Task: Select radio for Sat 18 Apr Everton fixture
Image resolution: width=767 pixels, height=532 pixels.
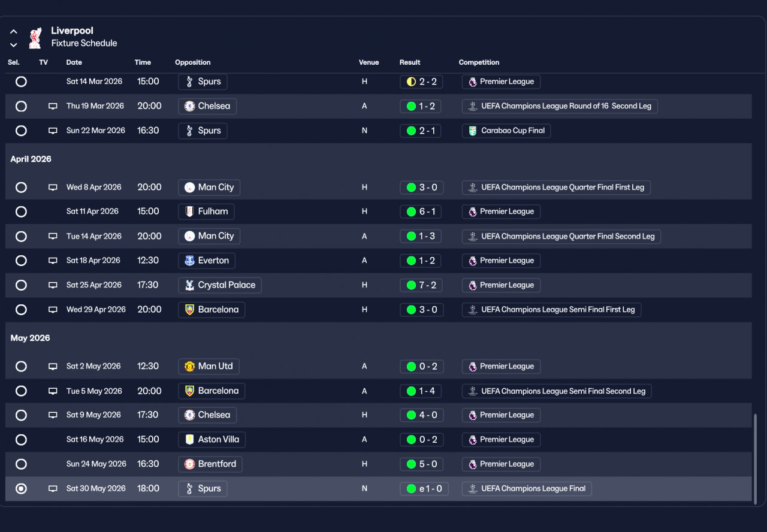Action: (21, 261)
